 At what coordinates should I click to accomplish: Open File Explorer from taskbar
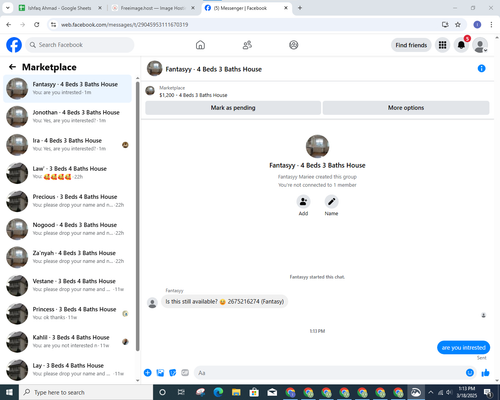click(236, 392)
